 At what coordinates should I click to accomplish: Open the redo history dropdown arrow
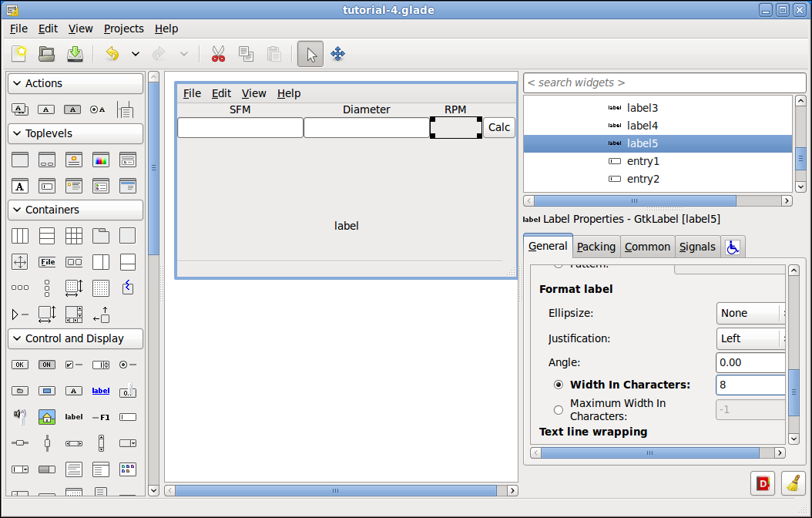(183, 53)
